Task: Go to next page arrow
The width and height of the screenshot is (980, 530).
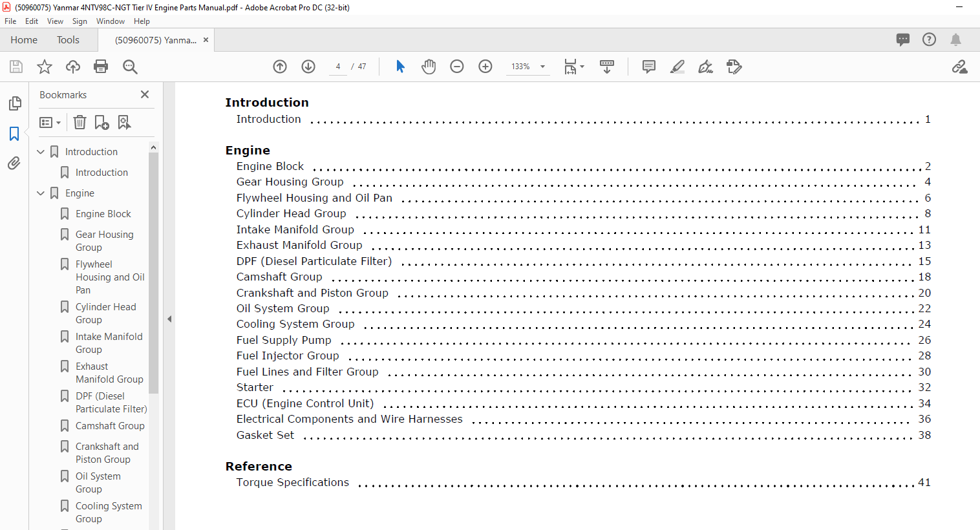Action: click(x=308, y=67)
